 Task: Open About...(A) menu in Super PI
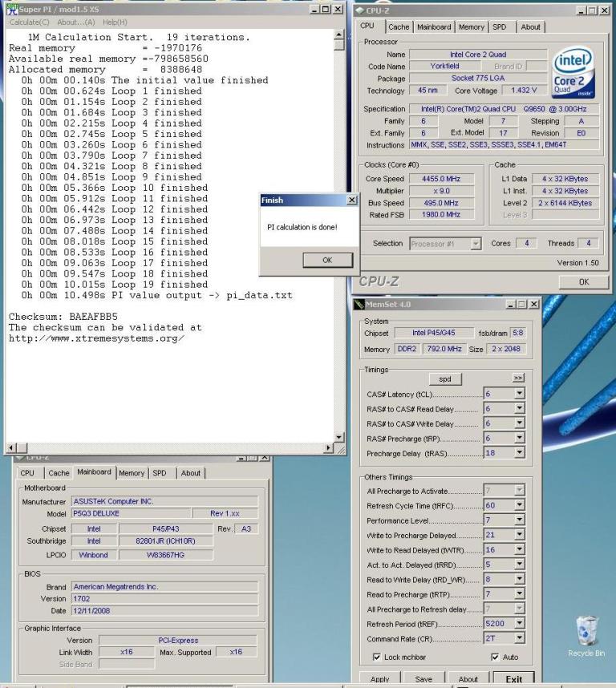76,22
